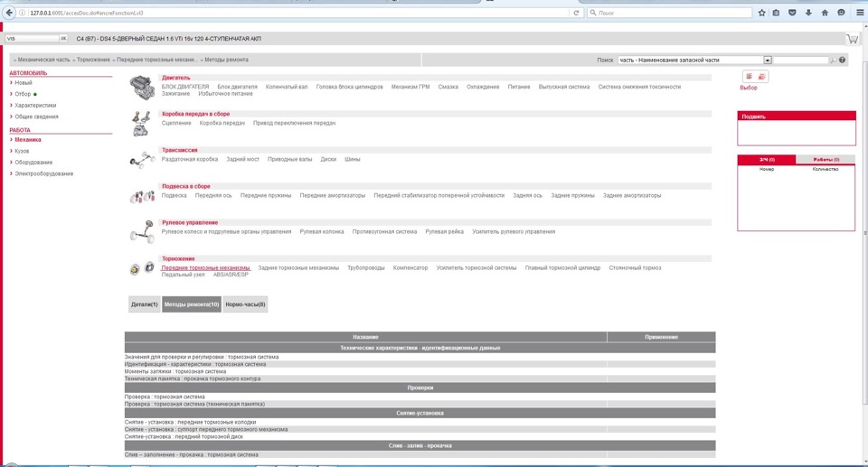Click the site info icon in address bar
Screen dimensions: 868x467
point(23,12)
